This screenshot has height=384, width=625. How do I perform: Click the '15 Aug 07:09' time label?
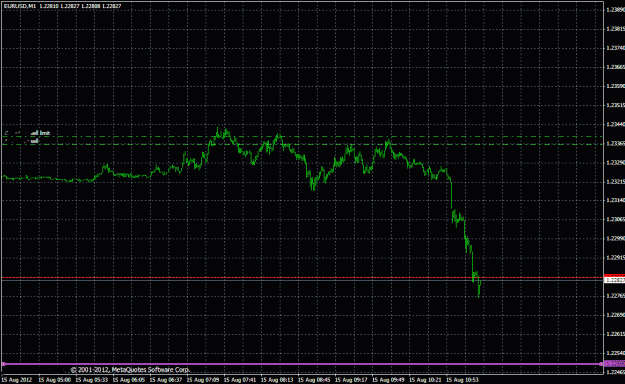[202, 380]
